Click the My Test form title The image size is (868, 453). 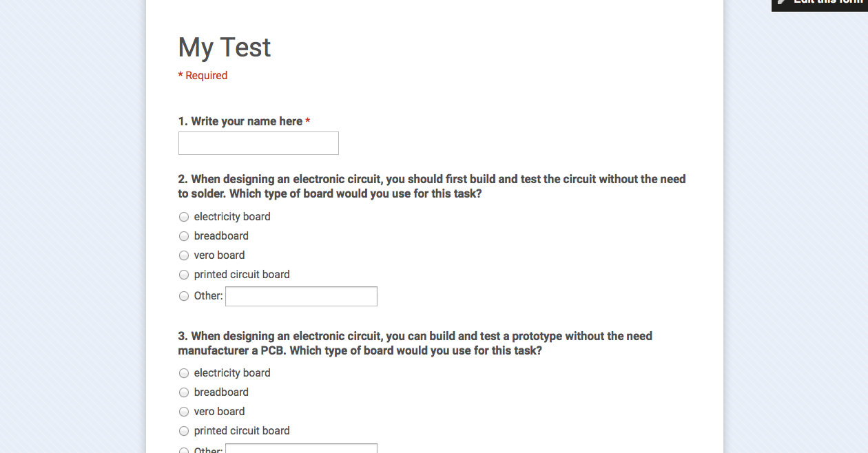(225, 48)
